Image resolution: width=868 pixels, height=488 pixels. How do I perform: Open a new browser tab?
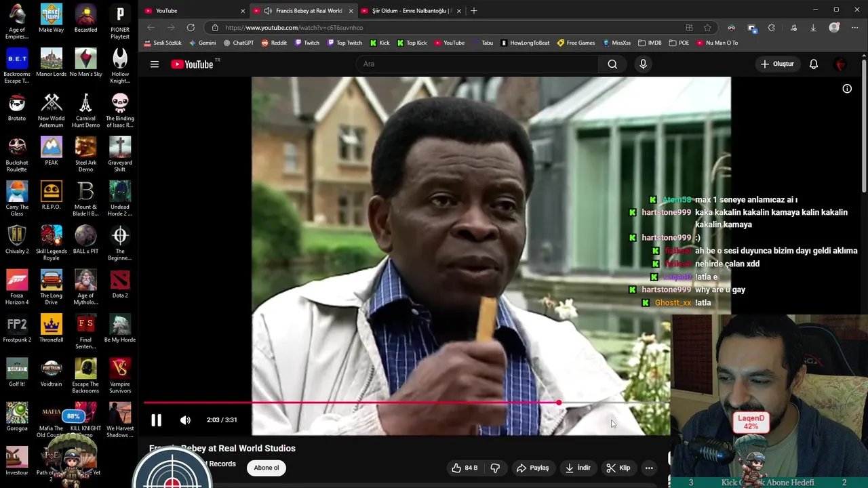click(x=474, y=11)
